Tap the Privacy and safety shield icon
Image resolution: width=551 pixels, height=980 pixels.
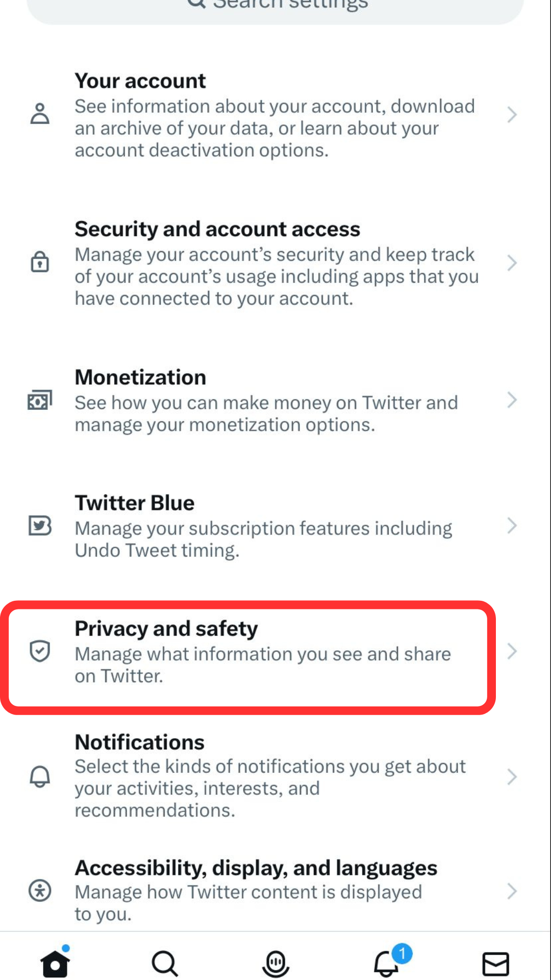(40, 651)
